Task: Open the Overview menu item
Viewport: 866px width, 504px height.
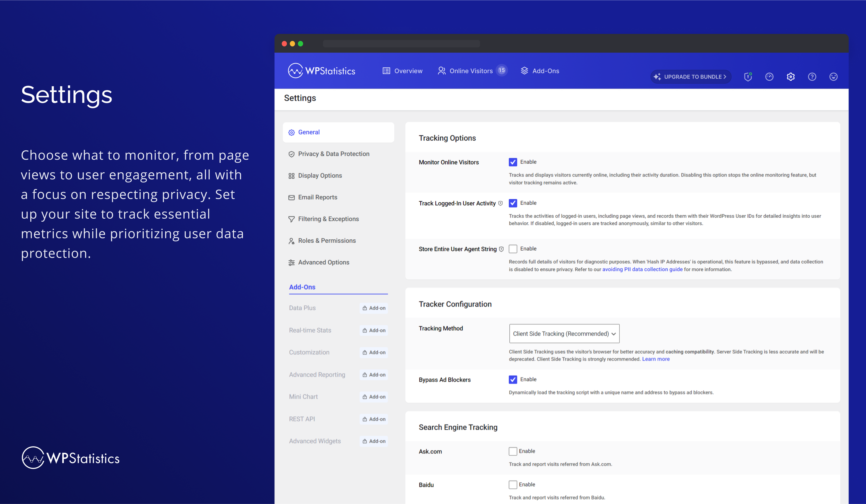Action: pos(402,71)
